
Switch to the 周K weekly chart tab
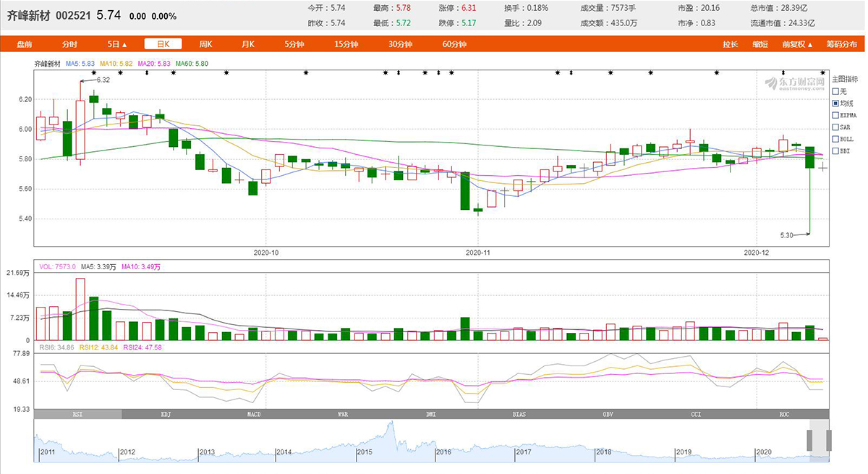(206, 44)
